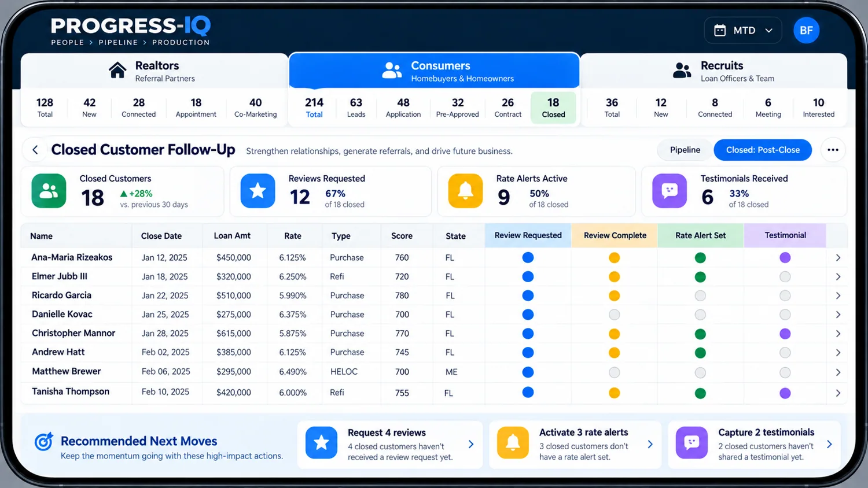Viewport: 868px width, 488px height.
Task: Toggle Testimonial for Danielle Kovac
Action: pyautogui.click(x=785, y=315)
